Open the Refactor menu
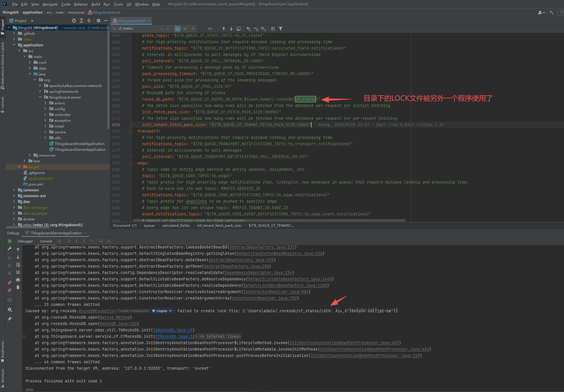This screenshot has height=392, width=564. point(81,4)
